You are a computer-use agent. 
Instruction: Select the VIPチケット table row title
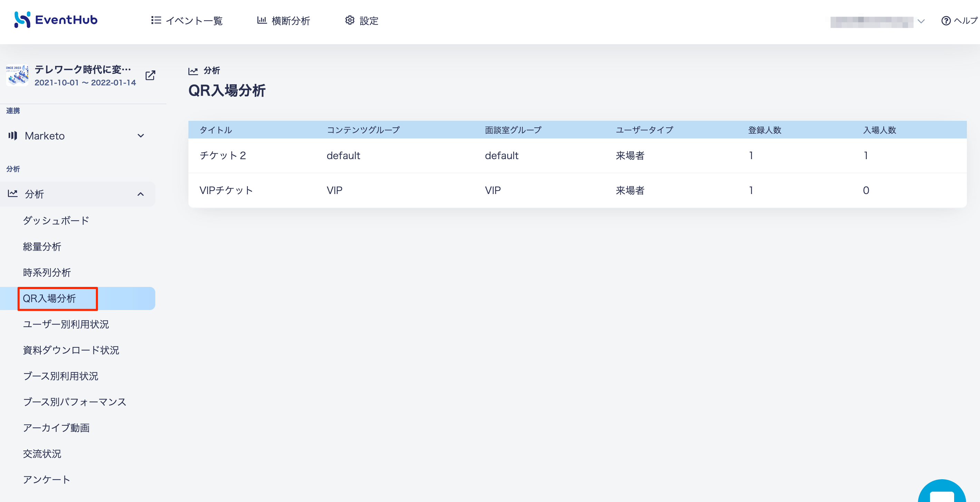click(x=226, y=190)
